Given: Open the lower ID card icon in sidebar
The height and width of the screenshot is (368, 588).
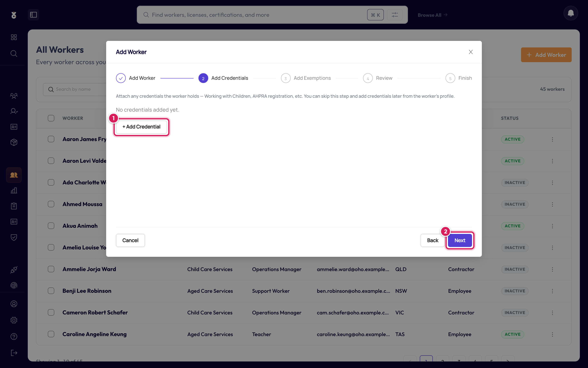Looking at the screenshot, I should (14, 222).
